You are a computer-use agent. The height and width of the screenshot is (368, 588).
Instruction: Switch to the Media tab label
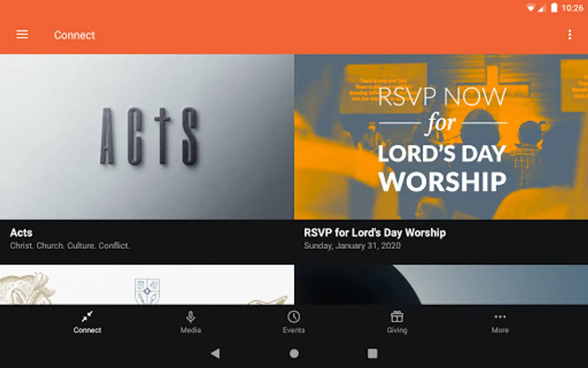tap(191, 330)
